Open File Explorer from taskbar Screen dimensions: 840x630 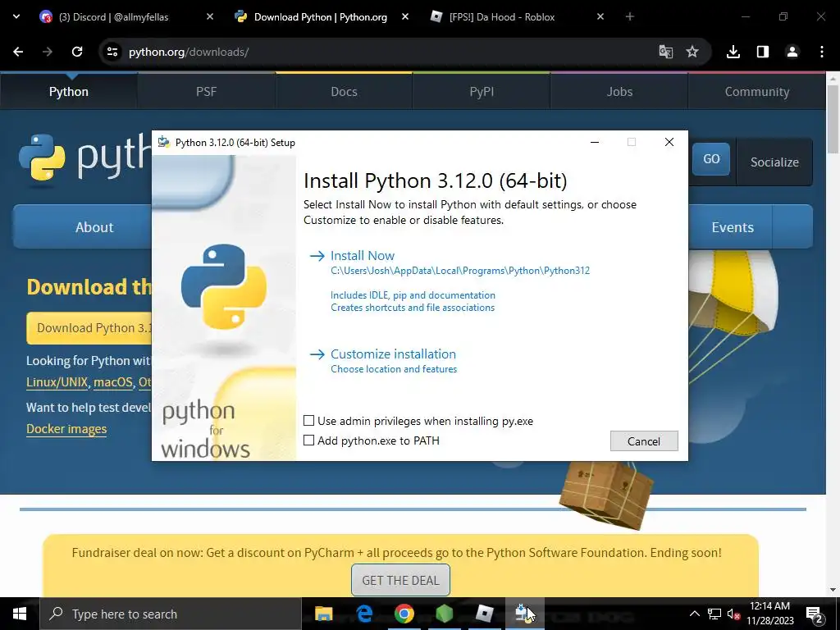pyautogui.click(x=323, y=614)
